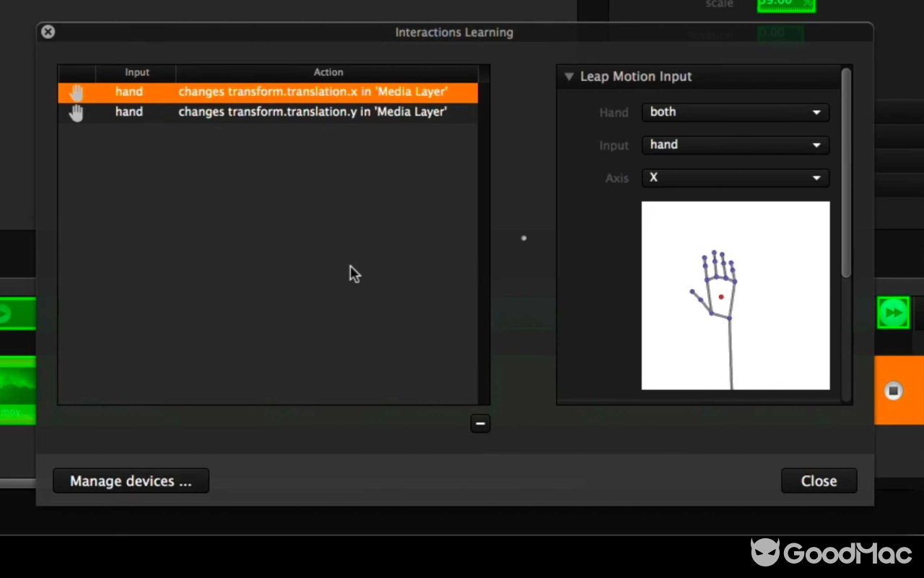The height and width of the screenshot is (578, 924).
Task: Click the Leap Motion panel vertical scrollbar
Action: pos(846,173)
